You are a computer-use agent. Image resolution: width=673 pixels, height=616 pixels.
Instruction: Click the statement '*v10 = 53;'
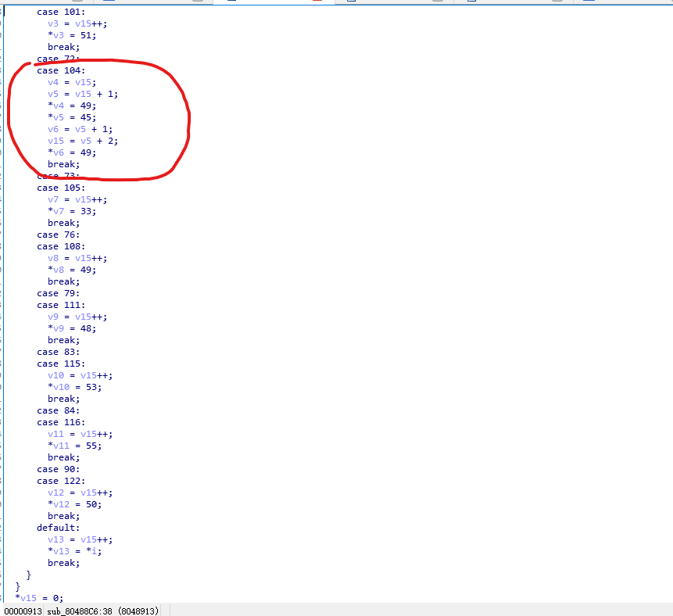75,387
